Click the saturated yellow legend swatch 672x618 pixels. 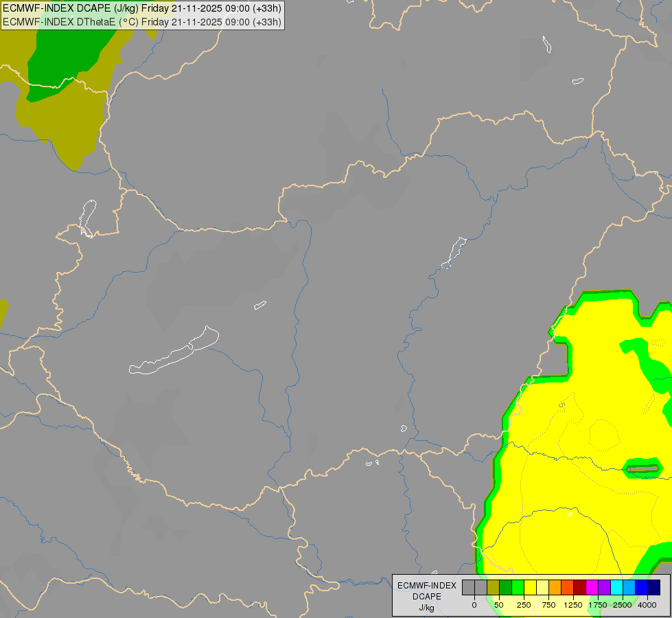[531, 587]
